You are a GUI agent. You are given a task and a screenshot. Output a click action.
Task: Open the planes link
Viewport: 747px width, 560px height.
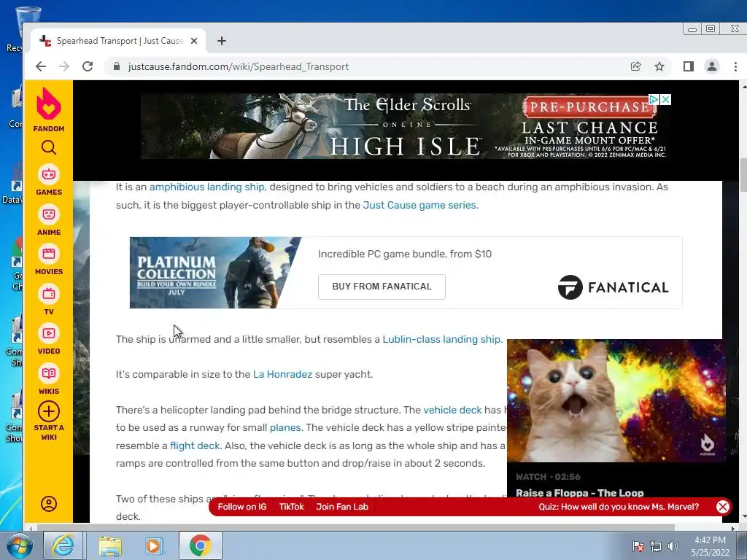tap(285, 427)
